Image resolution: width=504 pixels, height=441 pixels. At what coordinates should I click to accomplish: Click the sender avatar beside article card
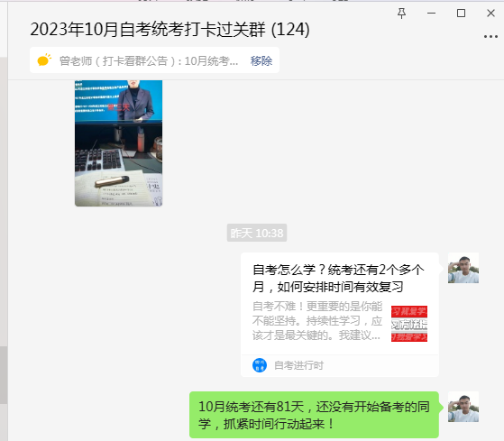pyautogui.click(x=463, y=268)
